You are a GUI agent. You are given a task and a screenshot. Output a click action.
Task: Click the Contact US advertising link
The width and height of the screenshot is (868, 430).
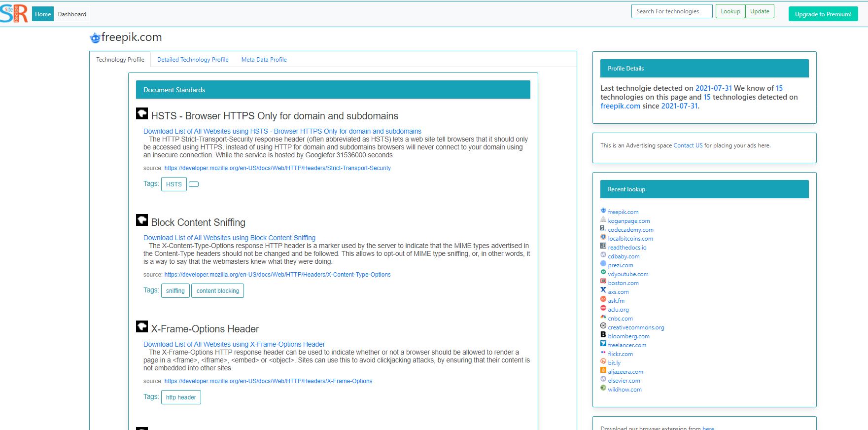click(688, 145)
